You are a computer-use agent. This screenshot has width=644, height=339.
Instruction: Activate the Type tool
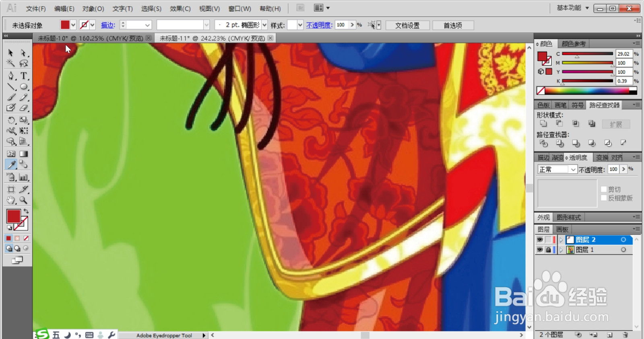(x=24, y=76)
